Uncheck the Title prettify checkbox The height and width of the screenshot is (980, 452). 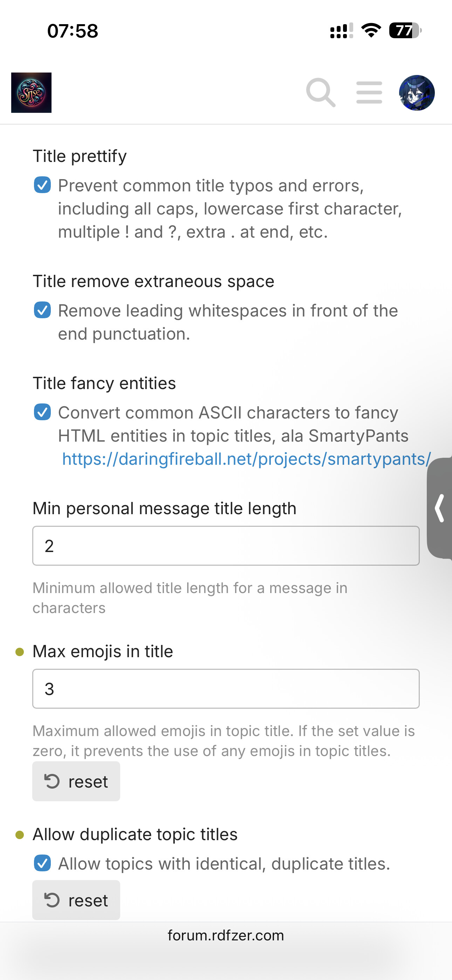click(42, 185)
